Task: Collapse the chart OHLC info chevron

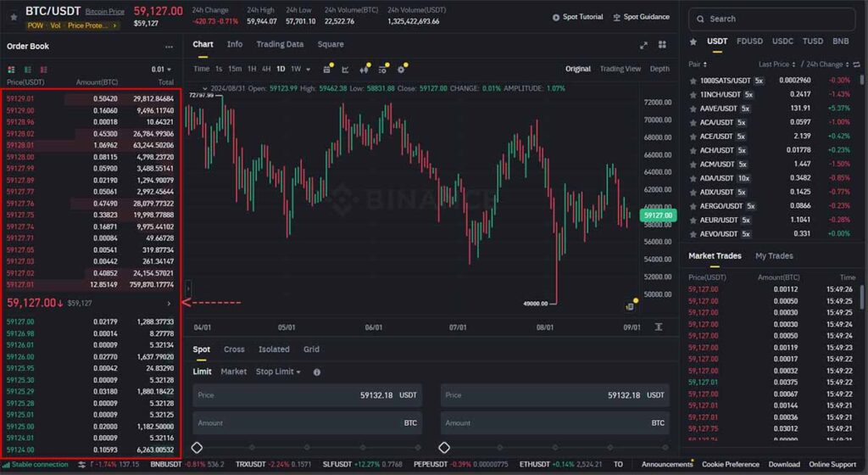Action: pyautogui.click(x=205, y=88)
